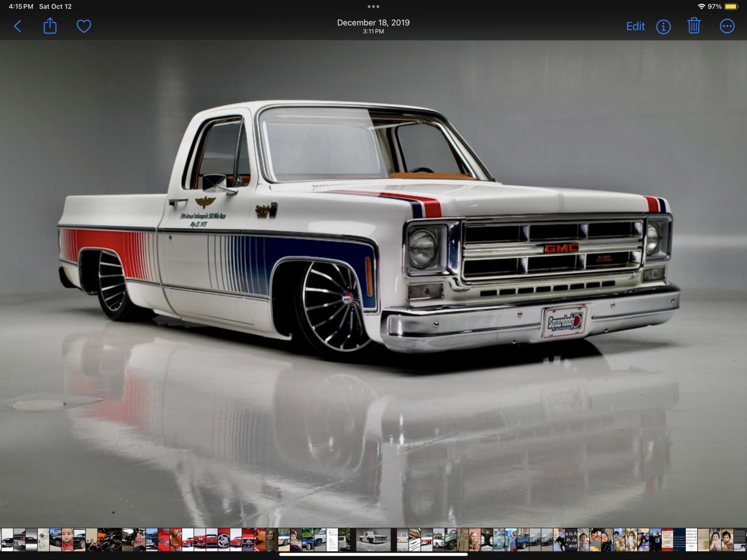The width and height of the screenshot is (747, 560).
Task: Select the first thumbnail in the filmstrip
Action: pos(6,540)
